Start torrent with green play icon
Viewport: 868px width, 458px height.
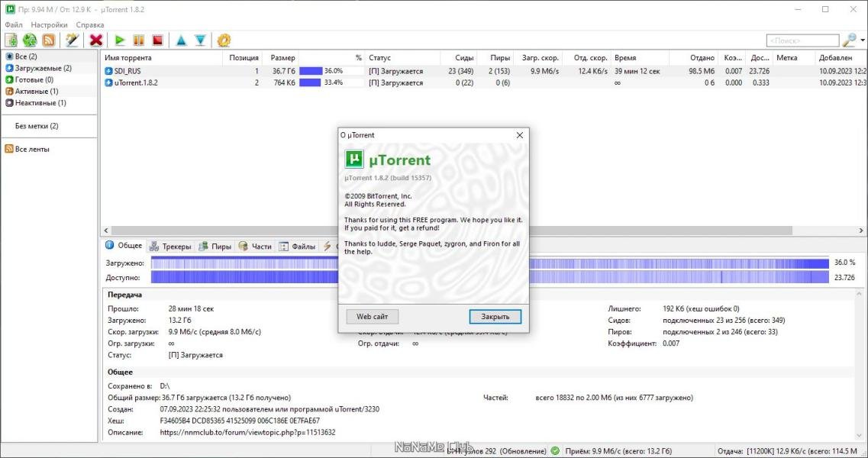click(x=120, y=40)
